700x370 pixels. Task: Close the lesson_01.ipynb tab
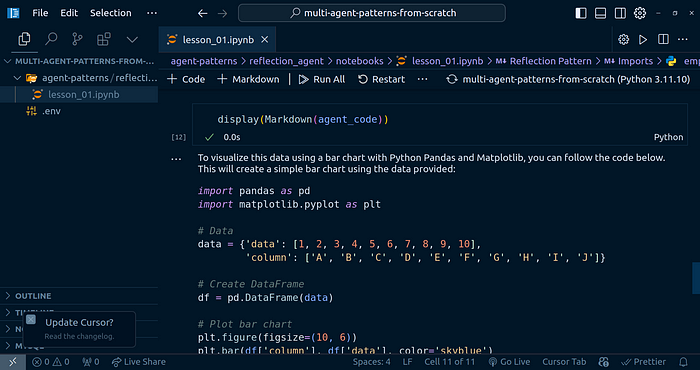point(265,40)
